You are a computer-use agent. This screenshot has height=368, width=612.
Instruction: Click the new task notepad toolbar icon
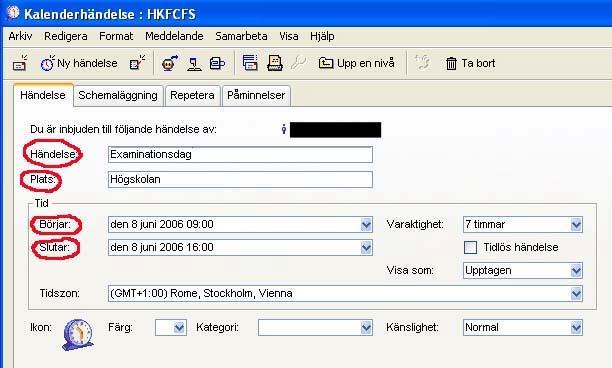[x=137, y=63]
